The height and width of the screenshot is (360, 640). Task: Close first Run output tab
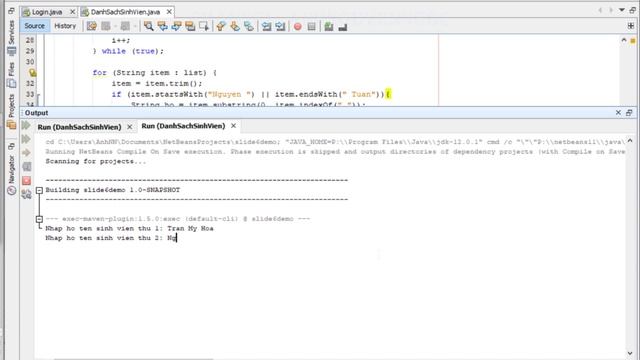click(129, 127)
